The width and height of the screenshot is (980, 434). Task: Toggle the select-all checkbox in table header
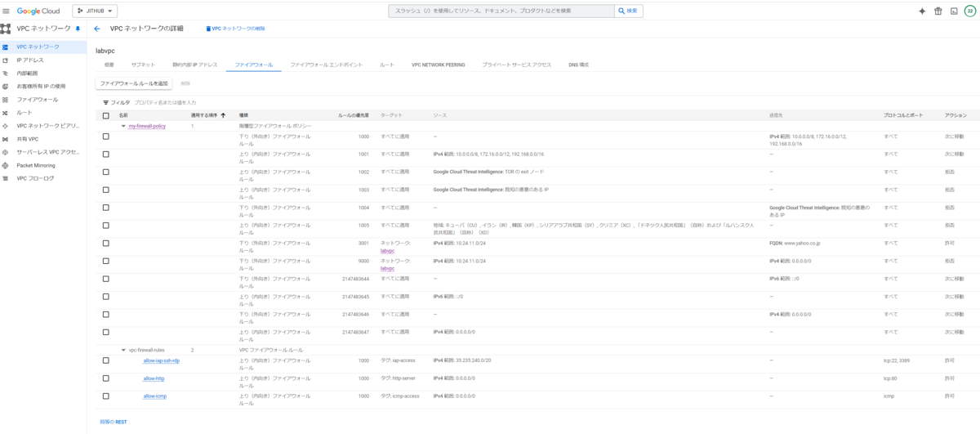click(105, 115)
